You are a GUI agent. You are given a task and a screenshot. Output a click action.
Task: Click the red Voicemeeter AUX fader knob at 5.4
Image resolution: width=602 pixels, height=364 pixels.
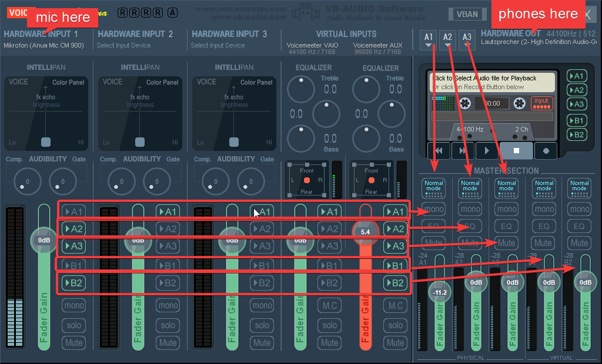(x=365, y=232)
